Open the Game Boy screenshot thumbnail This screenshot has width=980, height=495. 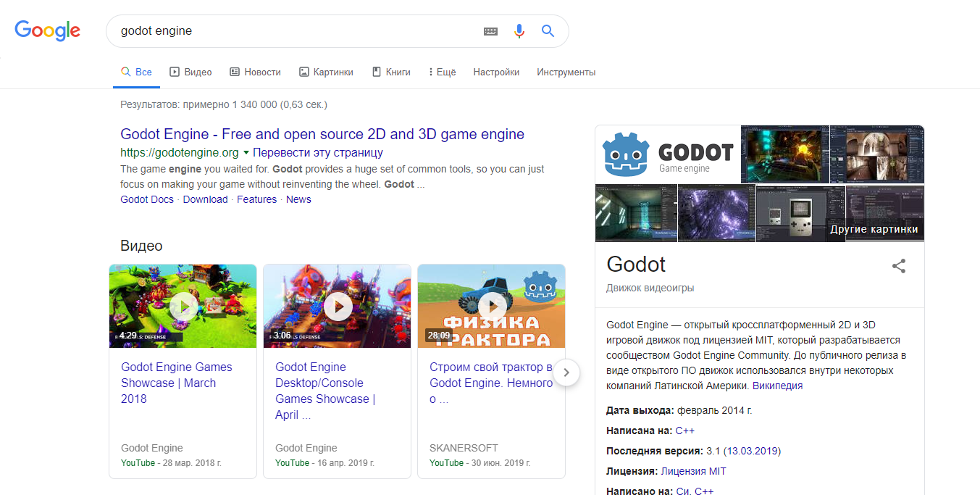click(800, 213)
